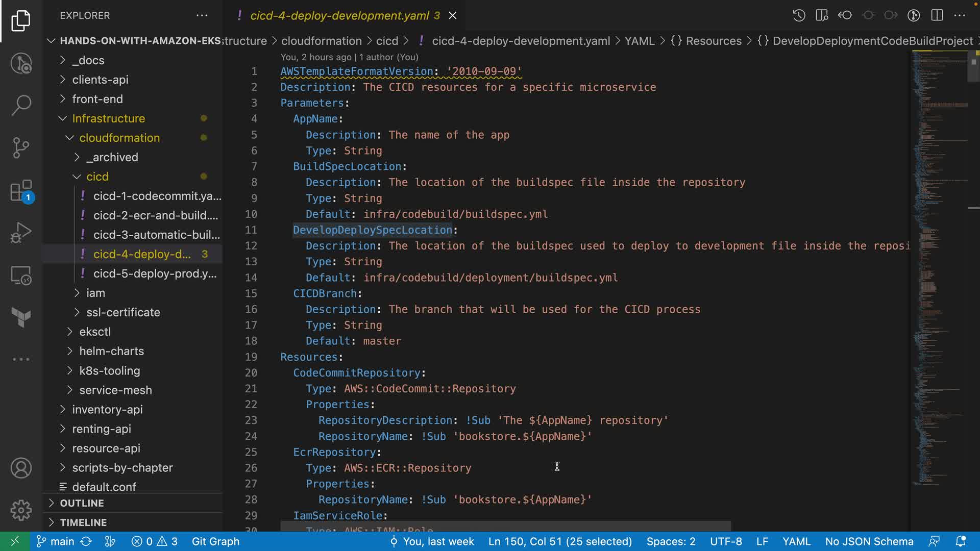This screenshot has width=980, height=551.
Task: Expand the OUTLINE section
Action: coord(82,503)
